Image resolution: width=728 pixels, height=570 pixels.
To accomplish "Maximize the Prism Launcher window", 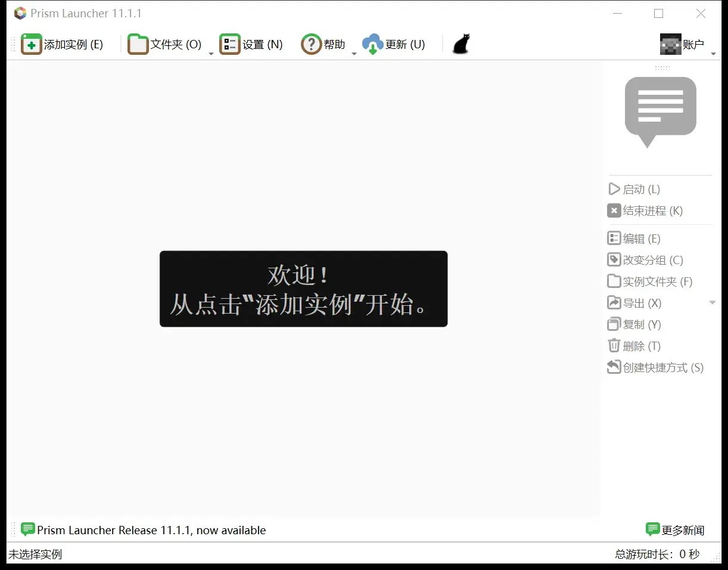I will click(x=658, y=13).
